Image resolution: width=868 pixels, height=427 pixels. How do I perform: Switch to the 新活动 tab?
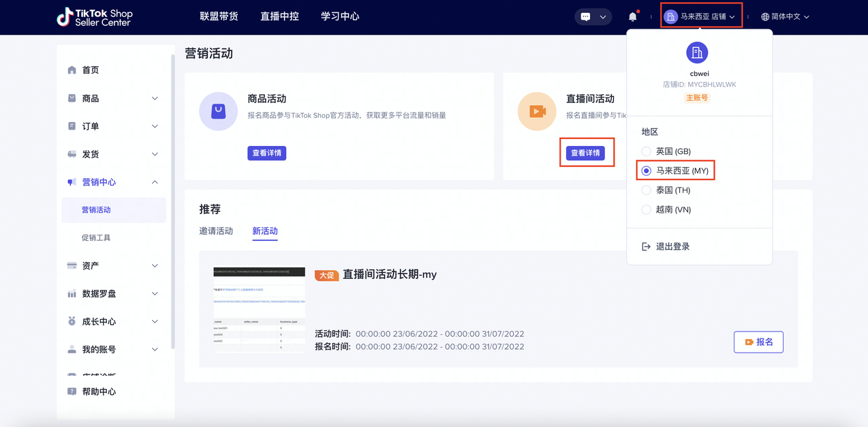tap(265, 231)
